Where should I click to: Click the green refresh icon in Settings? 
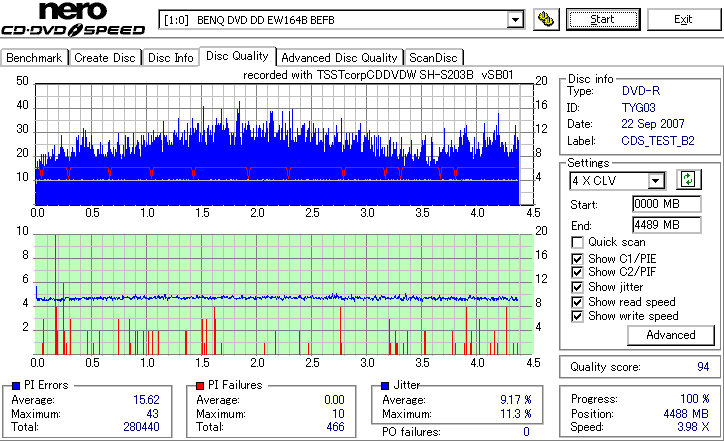pos(688,180)
